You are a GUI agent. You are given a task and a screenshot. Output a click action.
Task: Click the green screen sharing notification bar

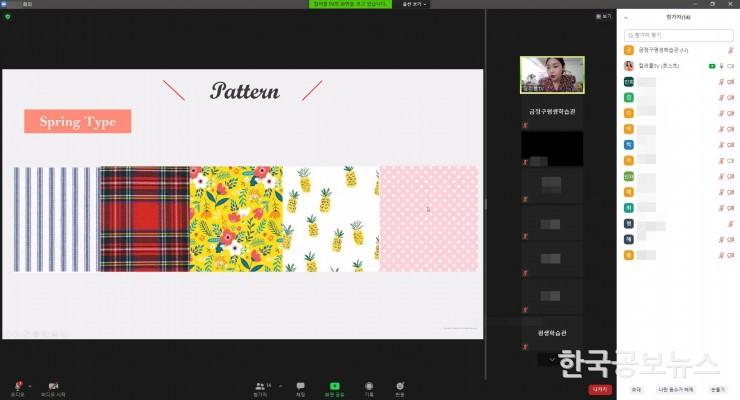click(350, 4)
